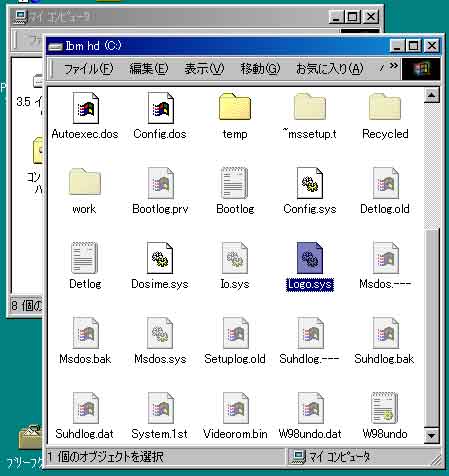Screen dimensions: 449x476
Task: Open the 表示(V) menu
Action: 204,69
